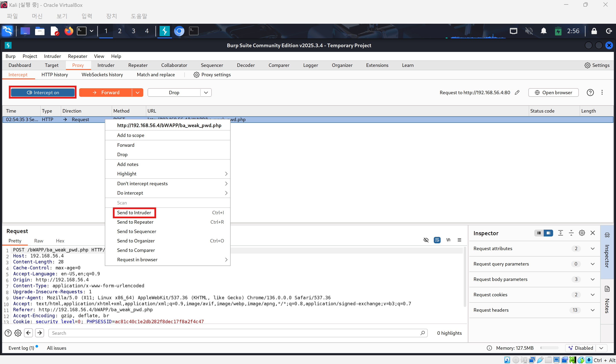Expand the Forward button dropdown arrow

pyautogui.click(x=138, y=92)
